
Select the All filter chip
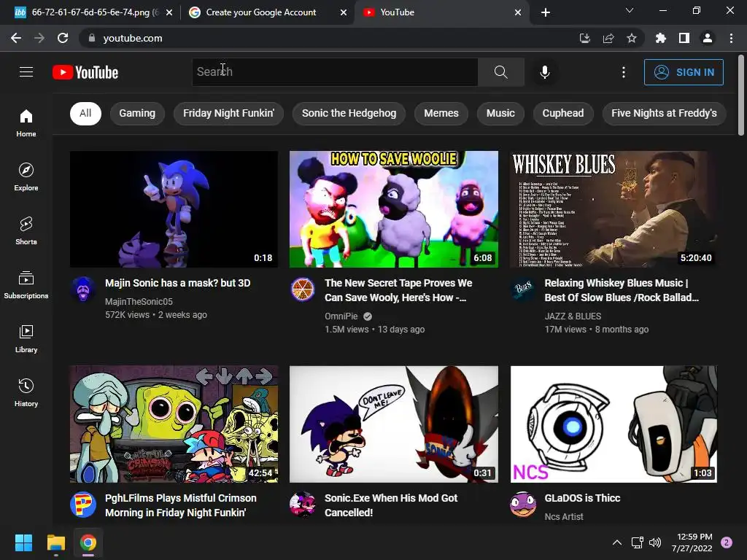coord(85,113)
